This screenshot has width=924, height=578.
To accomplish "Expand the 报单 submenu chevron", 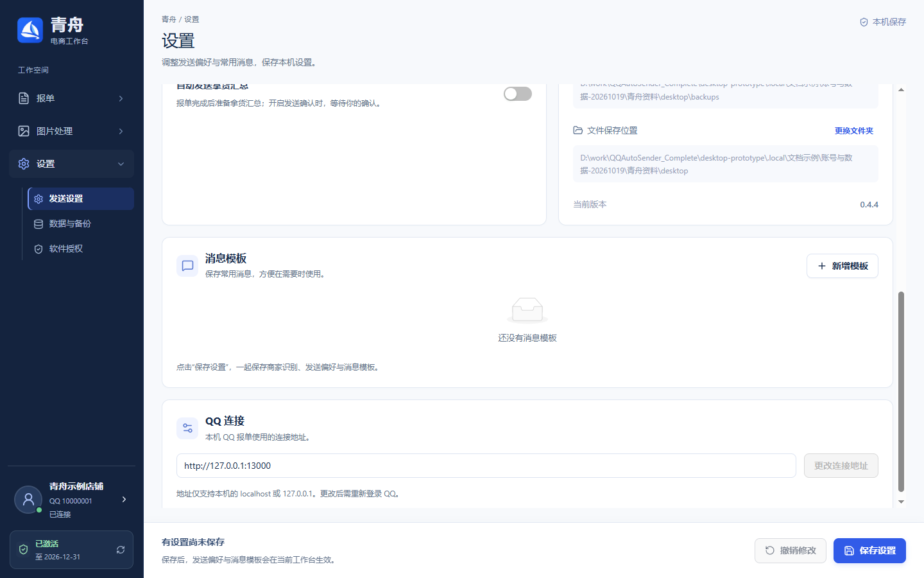I will (121, 98).
